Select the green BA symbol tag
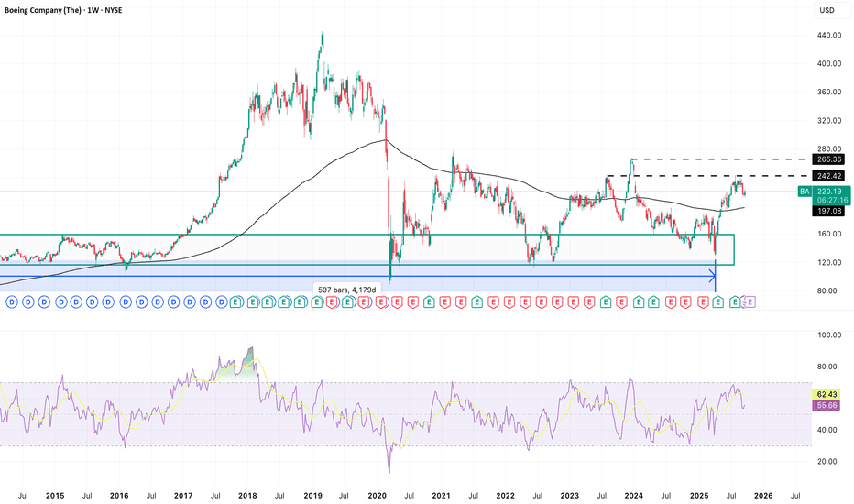 [804, 192]
